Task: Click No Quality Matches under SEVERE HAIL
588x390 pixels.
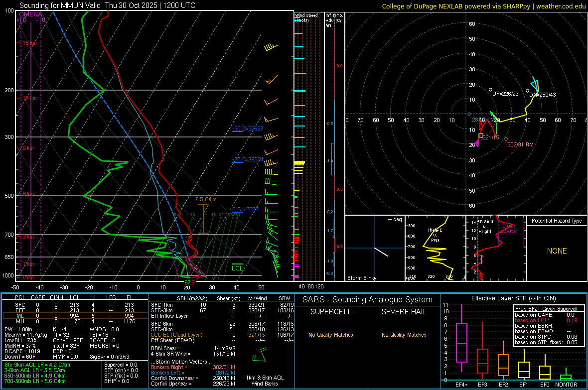Action: (x=404, y=335)
